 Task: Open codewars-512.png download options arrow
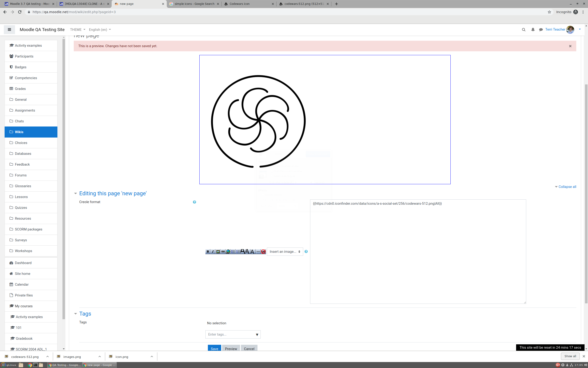click(x=48, y=356)
